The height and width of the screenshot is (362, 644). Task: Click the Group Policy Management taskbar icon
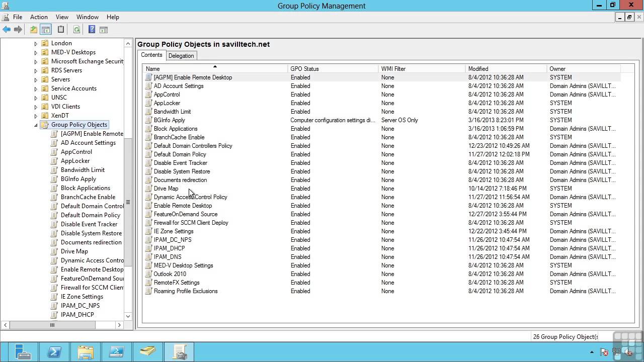180,351
